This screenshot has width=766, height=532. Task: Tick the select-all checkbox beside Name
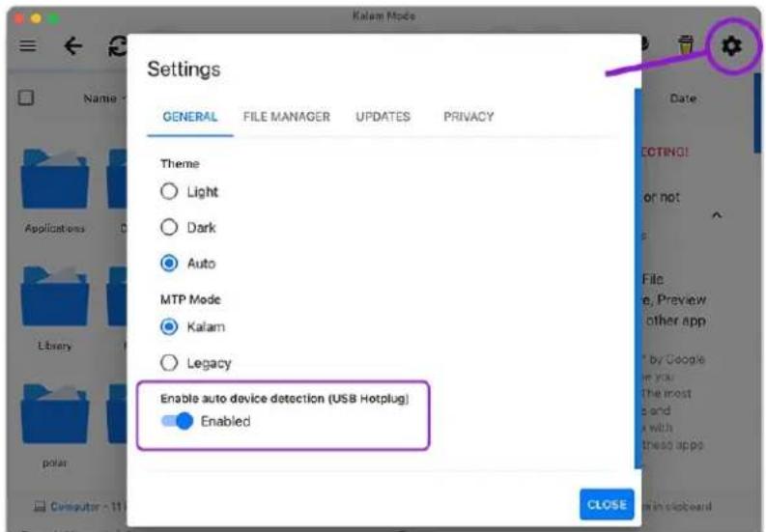coord(26,98)
